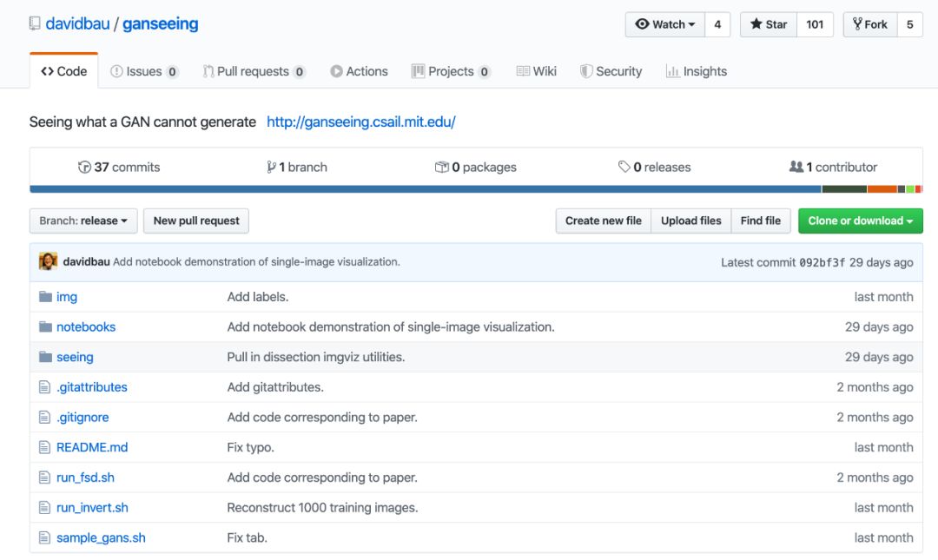Viewport: 938px width, 560px height.
Task: Click the repository language color bar
Action: [426, 189]
